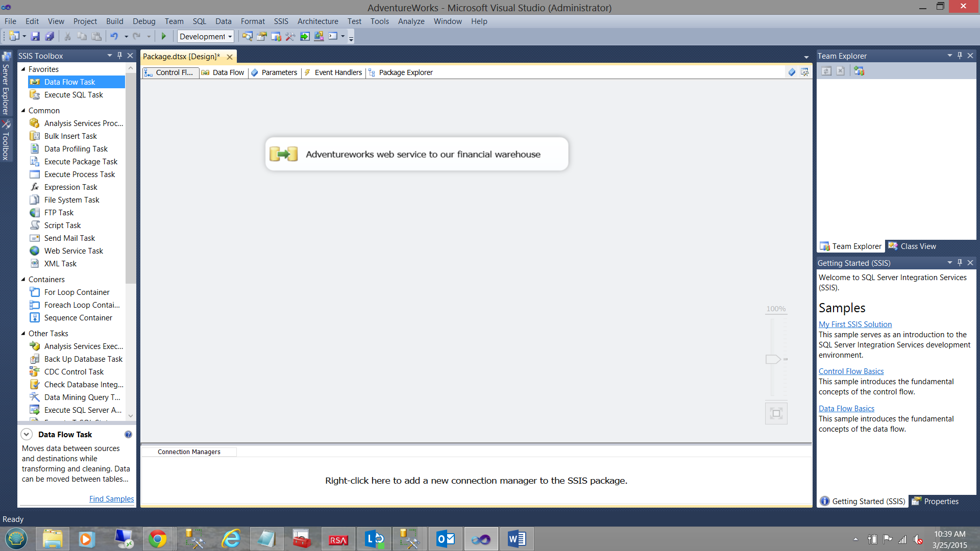Open the Development solution configuration dropdown
This screenshot has width=980, height=551.
[230, 36]
